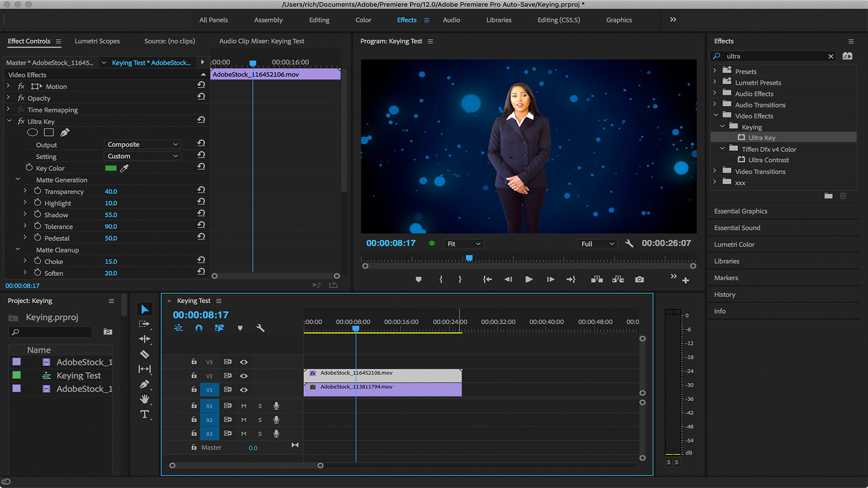Click the Lift button in Program monitor
Image resolution: width=868 pixels, height=488 pixels.
(597, 280)
